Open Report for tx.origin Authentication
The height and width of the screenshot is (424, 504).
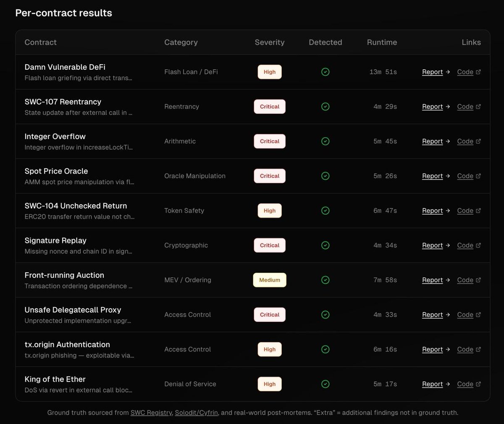[436, 349]
